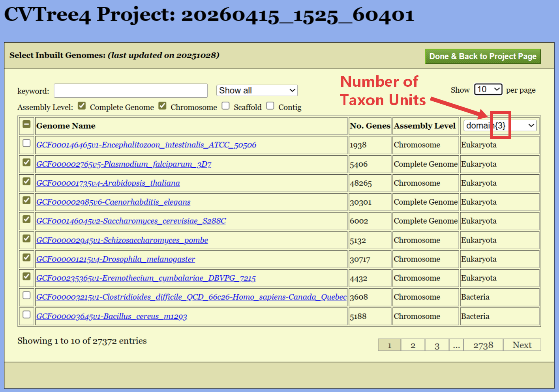
Task: Change entries per page dropdown
Action: pos(488,90)
